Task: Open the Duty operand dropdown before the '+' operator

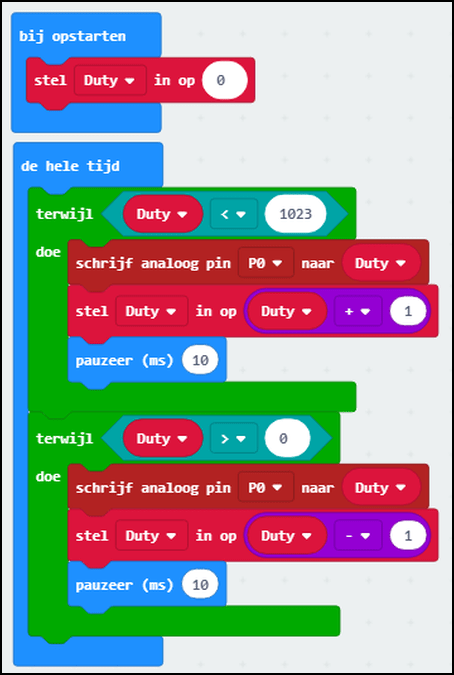Action: 286,311
